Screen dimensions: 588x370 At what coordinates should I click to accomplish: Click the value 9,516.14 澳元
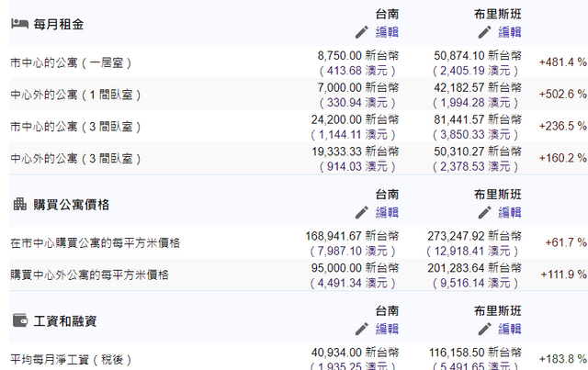pyautogui.click(x=475, y=283)
